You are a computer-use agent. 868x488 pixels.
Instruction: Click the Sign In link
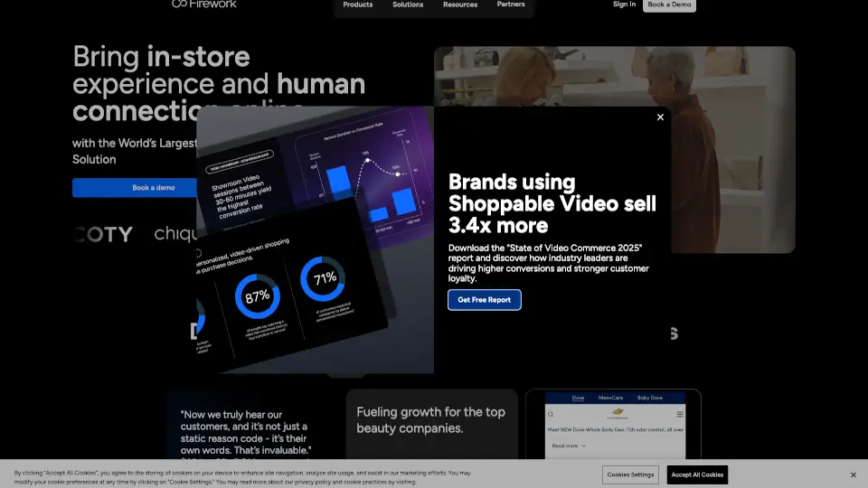624,5
